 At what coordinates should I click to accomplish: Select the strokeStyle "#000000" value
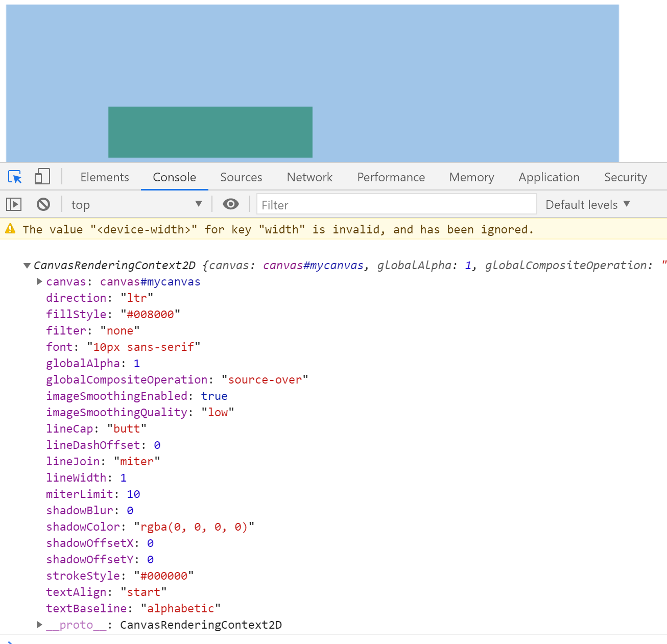pos(164,576)
